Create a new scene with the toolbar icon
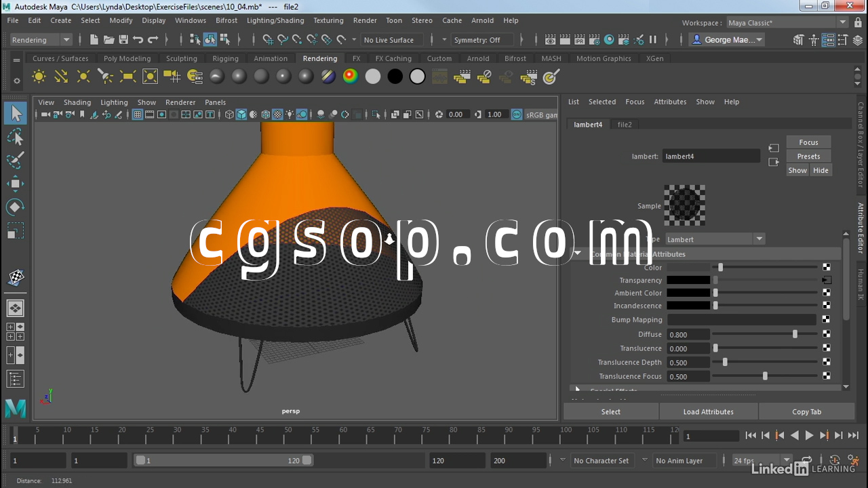This screenshot has height=488, width=868. (x=94, y=40)
